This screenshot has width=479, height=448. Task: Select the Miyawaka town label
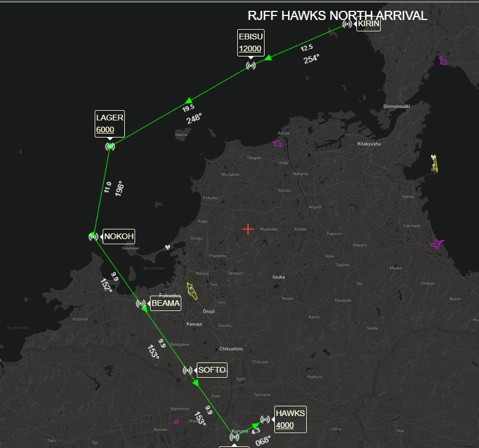coord(269,229)
